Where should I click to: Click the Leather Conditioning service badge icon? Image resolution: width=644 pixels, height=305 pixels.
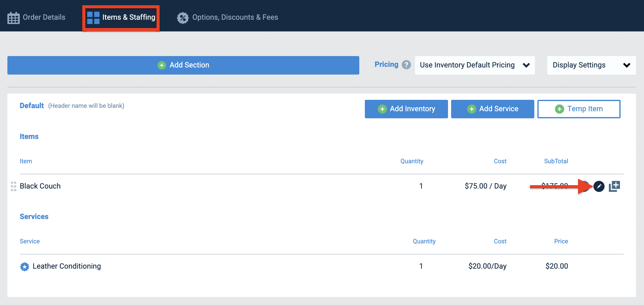25,266
